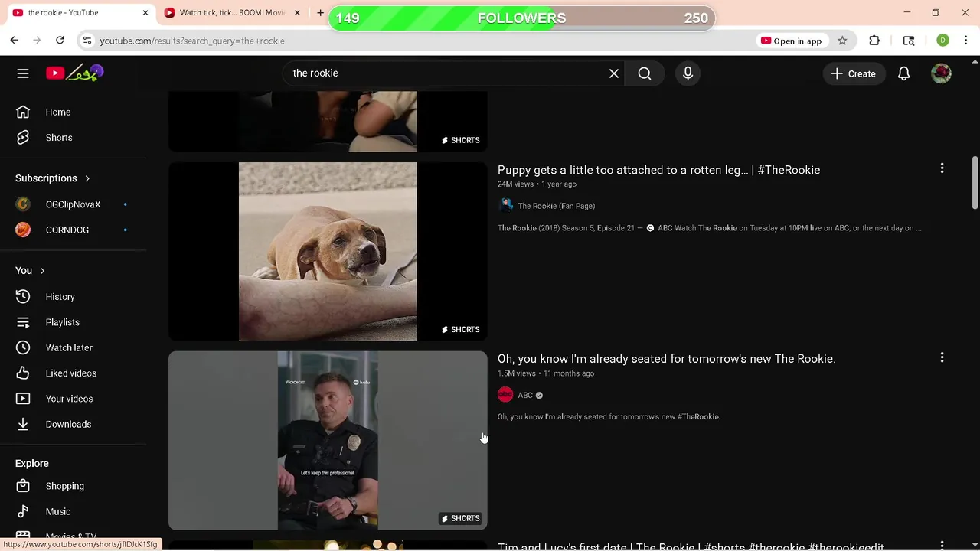Open the OGClipNovaX channel subscription
The image size is (980, 551).
pyautogui.click(x=73, y=204)
